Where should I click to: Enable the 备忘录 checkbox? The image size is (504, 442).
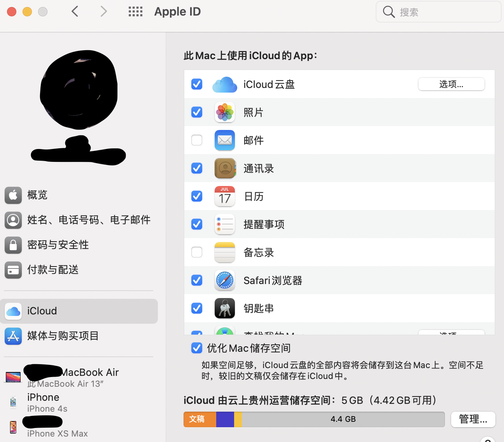pos(197,252)
